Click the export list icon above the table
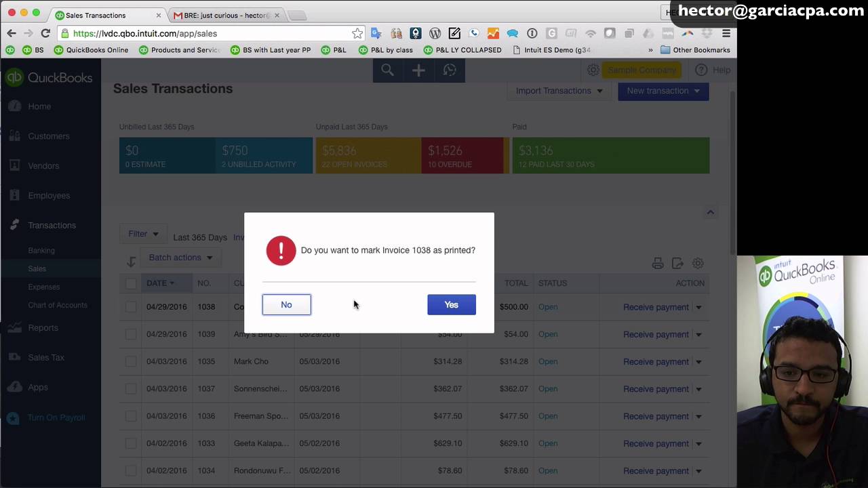Screen dimensions: 868x488 click(x=677, y=264)
